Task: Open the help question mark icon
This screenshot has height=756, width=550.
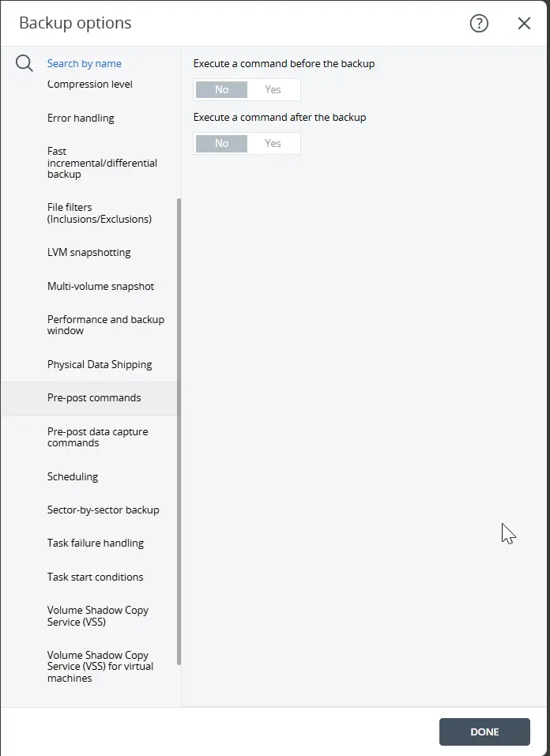Action: point(479,24)
